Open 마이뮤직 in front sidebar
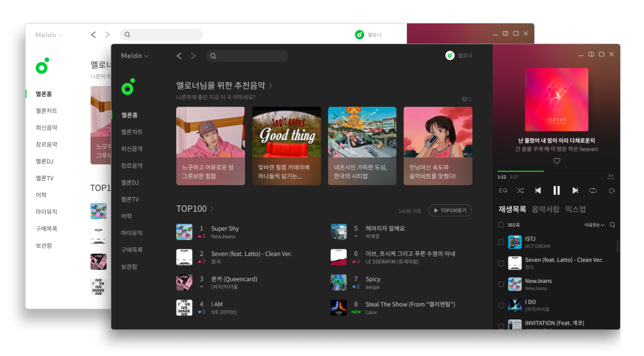The height and width of the screenshot is (356, 644). [x=132, y=233]
